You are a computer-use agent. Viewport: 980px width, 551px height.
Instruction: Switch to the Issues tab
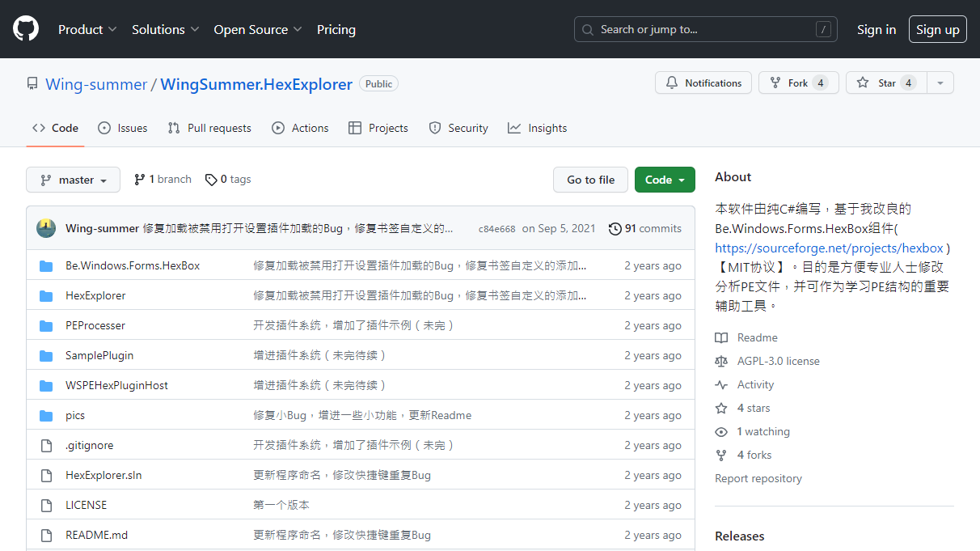[123, 128]
